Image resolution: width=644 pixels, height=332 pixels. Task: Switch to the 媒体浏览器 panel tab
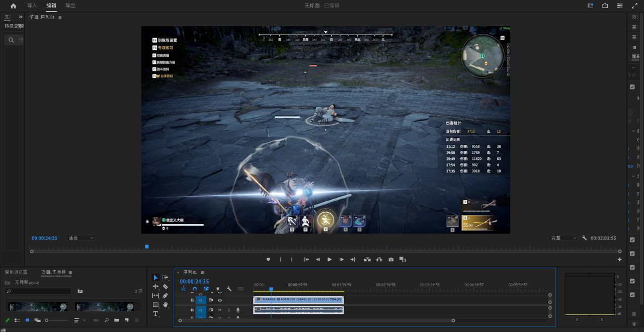click(x=16, y=272)
